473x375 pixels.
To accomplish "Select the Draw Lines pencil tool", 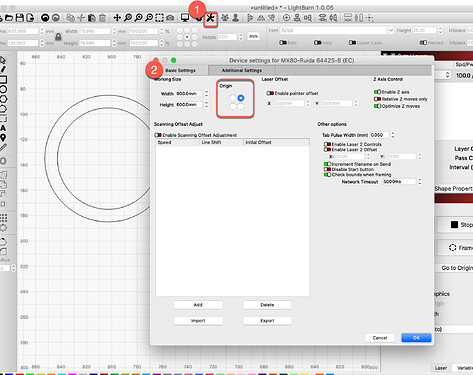I will pyautogui.click(x=3, y=69).
